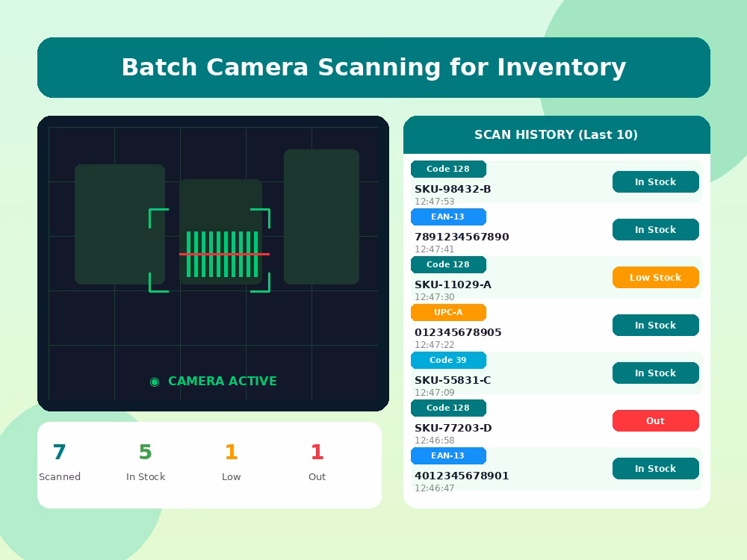
Task: Select the SKU-11029-A scan entry text
Action: 453,284
